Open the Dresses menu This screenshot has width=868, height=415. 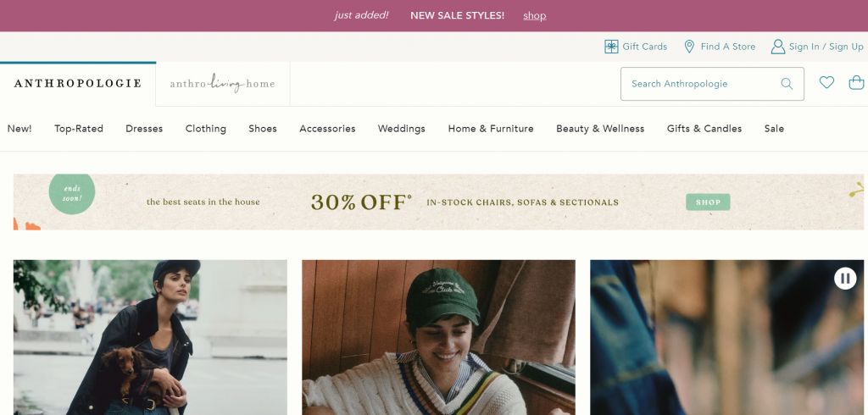[x=144, y=129]
